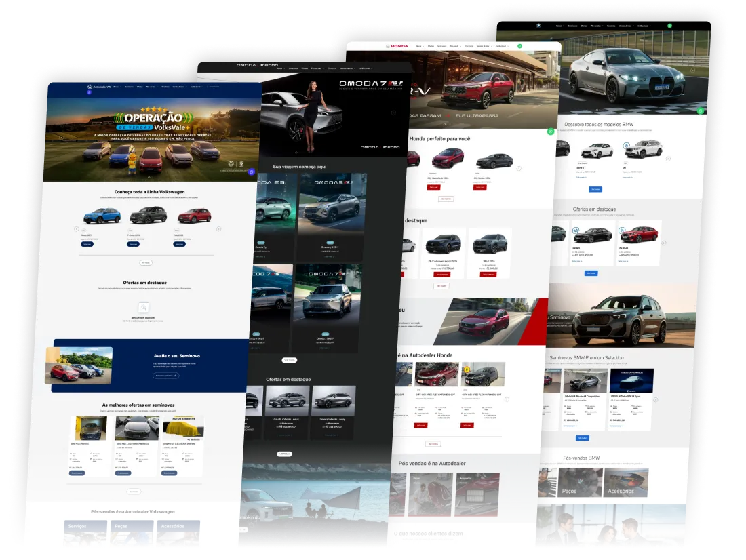Screen dimensions: 746x560
Task: Select Seminovos in the BMW navigation bar
Action: (572, 26)
